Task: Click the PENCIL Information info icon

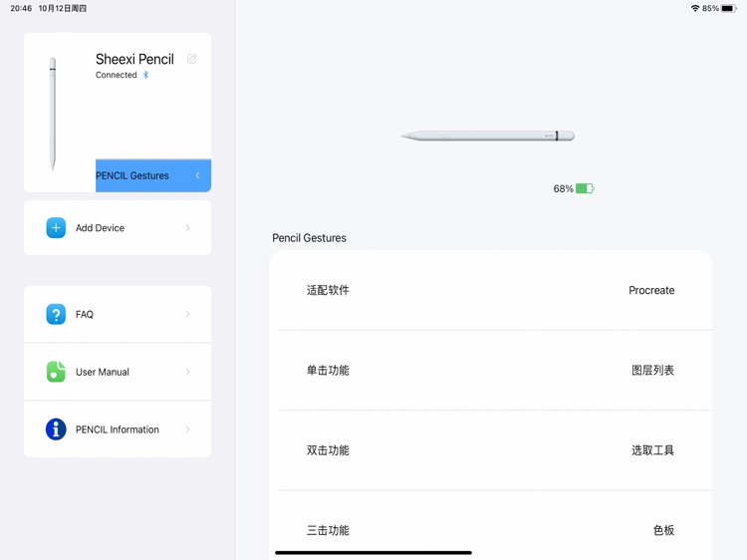Action: 56,429
